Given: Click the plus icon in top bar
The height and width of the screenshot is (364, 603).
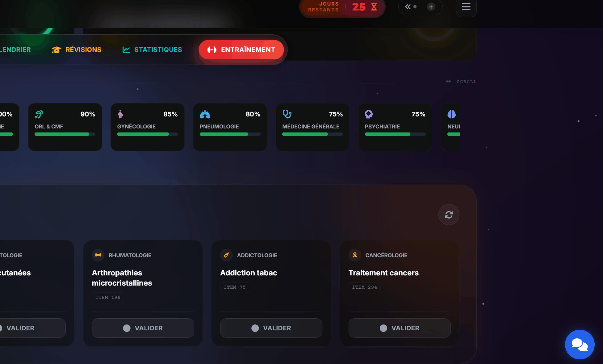Looking at the screenshot, I should [x=431, y=7].
